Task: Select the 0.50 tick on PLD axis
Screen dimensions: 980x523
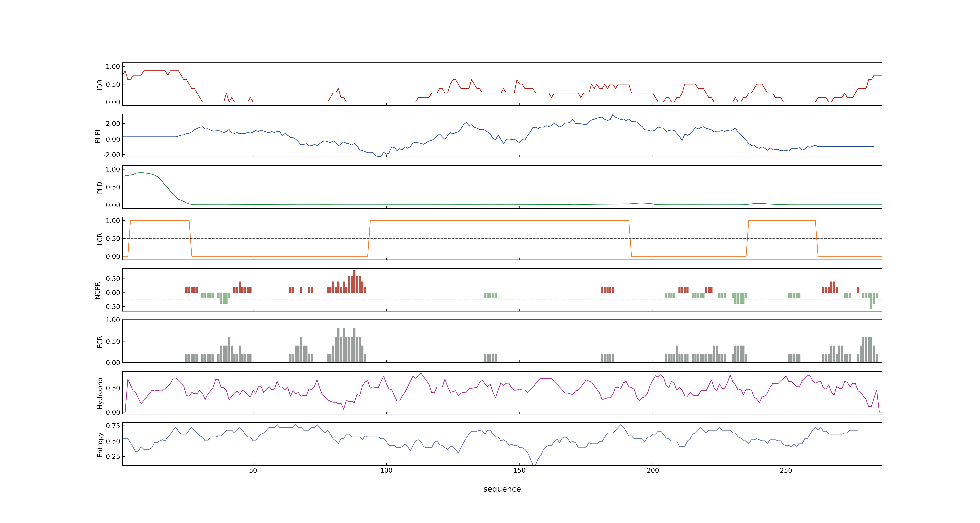Action: (x=113, y=187)
